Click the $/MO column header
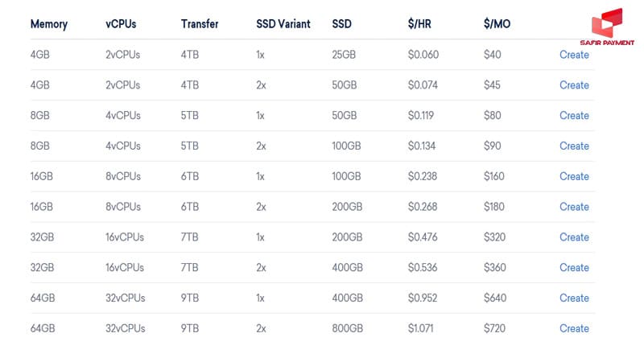 pyautogui.click(x=497, y=24)
